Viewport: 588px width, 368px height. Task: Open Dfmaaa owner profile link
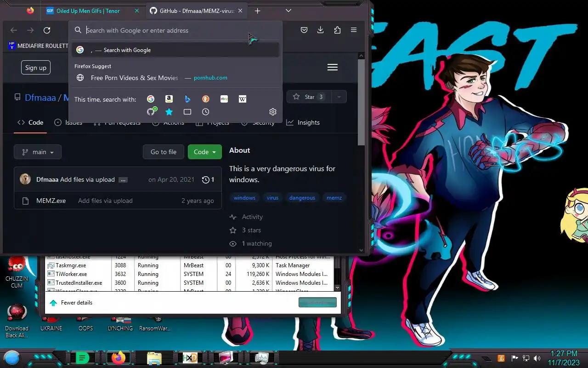[40, 98]
